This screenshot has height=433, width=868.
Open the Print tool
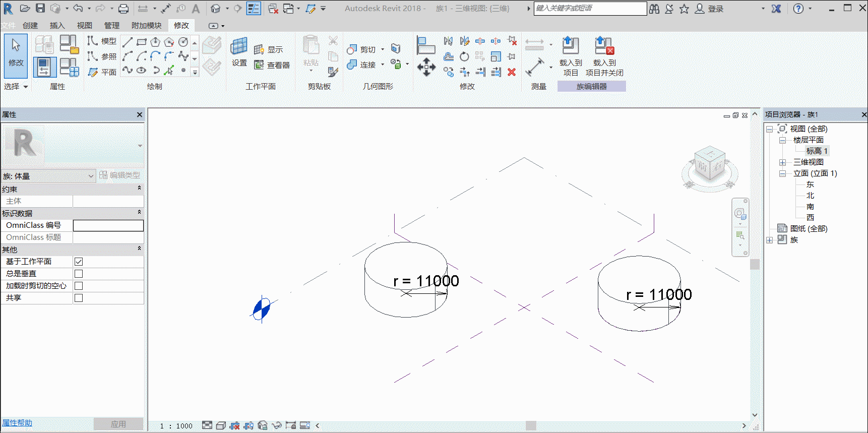(x=123, y=9)
